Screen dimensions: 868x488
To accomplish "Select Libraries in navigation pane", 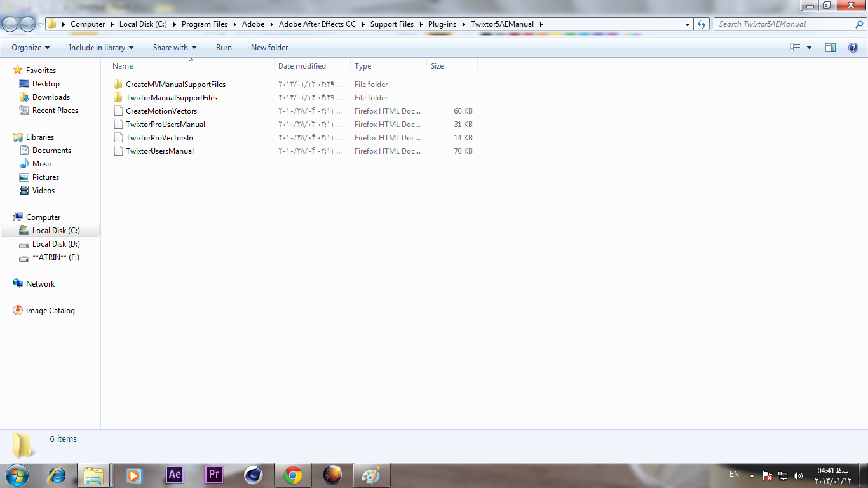I will click(x=39, y=137).
